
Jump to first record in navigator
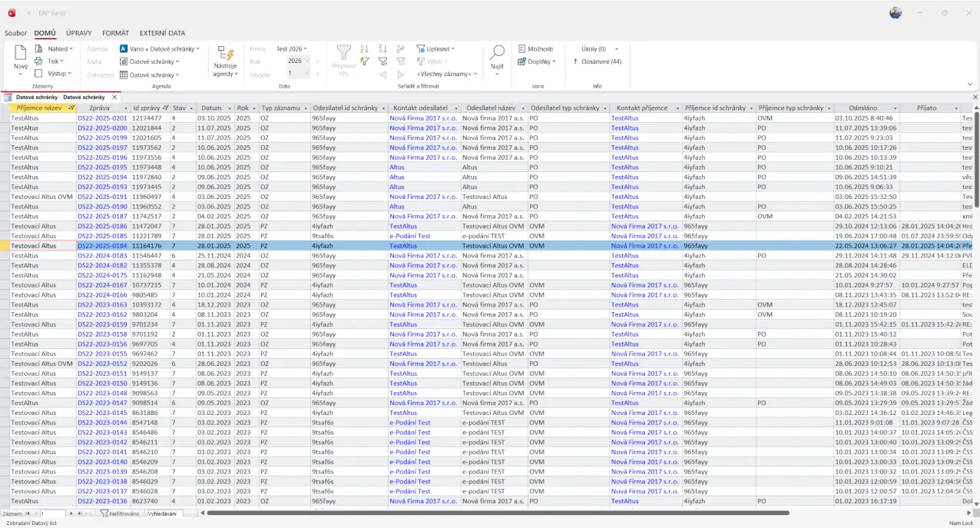coord(27,513)
